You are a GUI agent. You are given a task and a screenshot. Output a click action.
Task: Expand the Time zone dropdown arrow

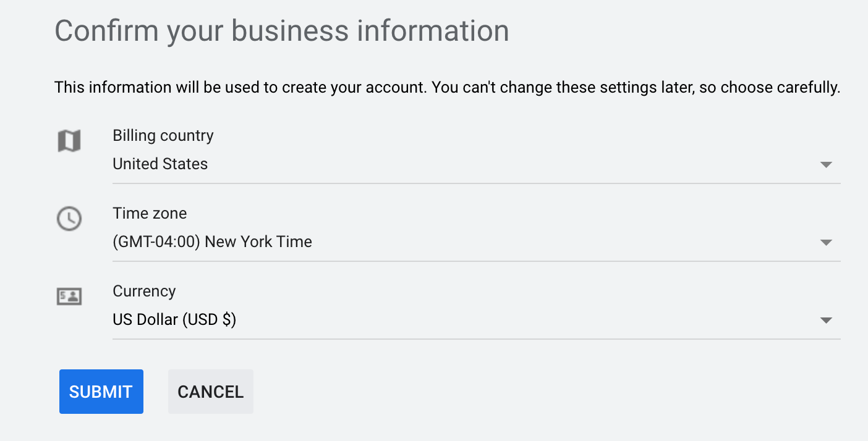pos(826,243)
